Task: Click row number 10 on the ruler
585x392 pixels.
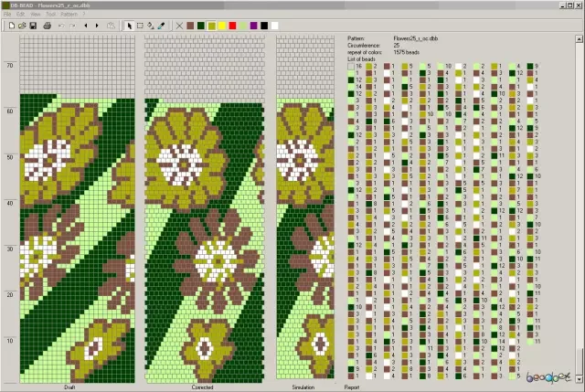Action: coord(10,341)
